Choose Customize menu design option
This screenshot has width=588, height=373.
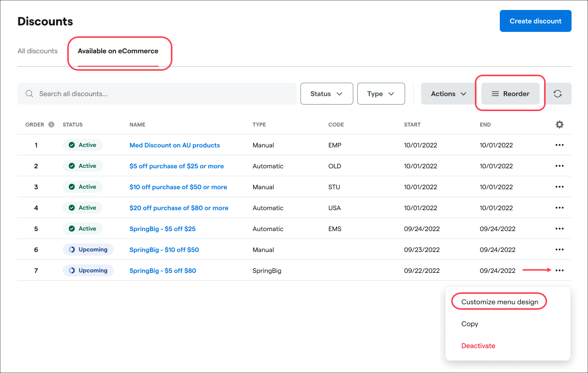click(x=499, y=302)
